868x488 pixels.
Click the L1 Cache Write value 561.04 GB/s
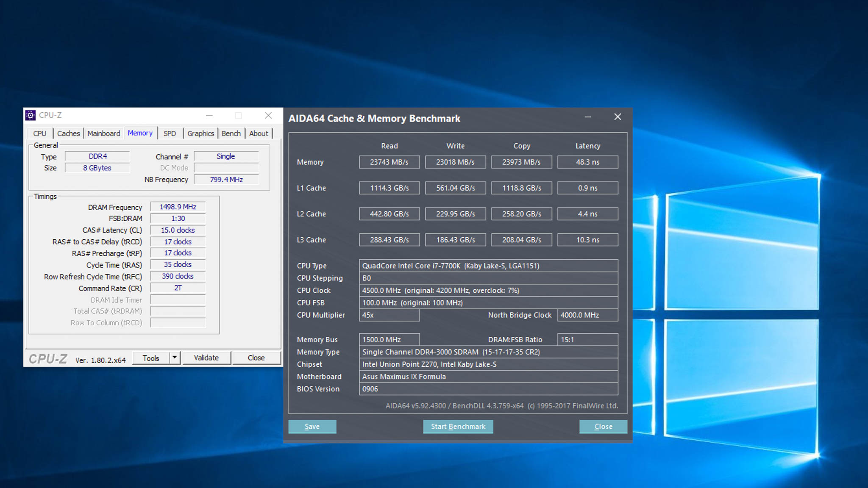[456, 188]
